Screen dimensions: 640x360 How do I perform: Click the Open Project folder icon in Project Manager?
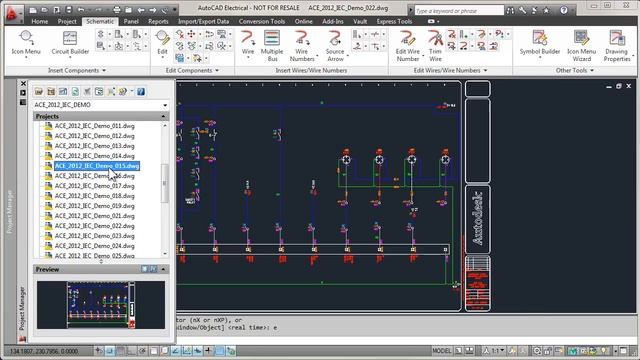pyautogui.click(x=39, y=91)
